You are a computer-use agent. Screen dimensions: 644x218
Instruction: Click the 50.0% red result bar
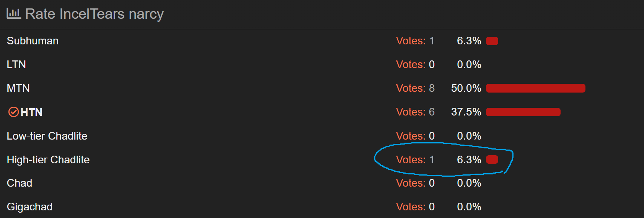coord(536,88)
